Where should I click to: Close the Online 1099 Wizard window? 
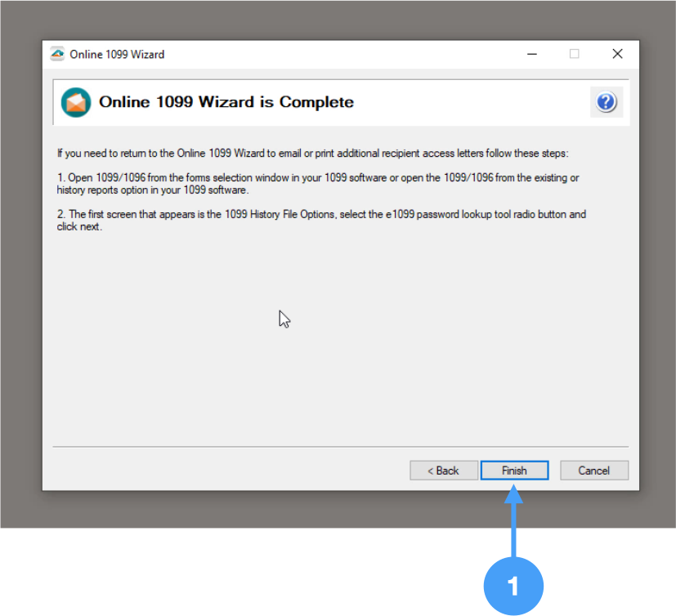pyautogui.click(x=617, y=54)
